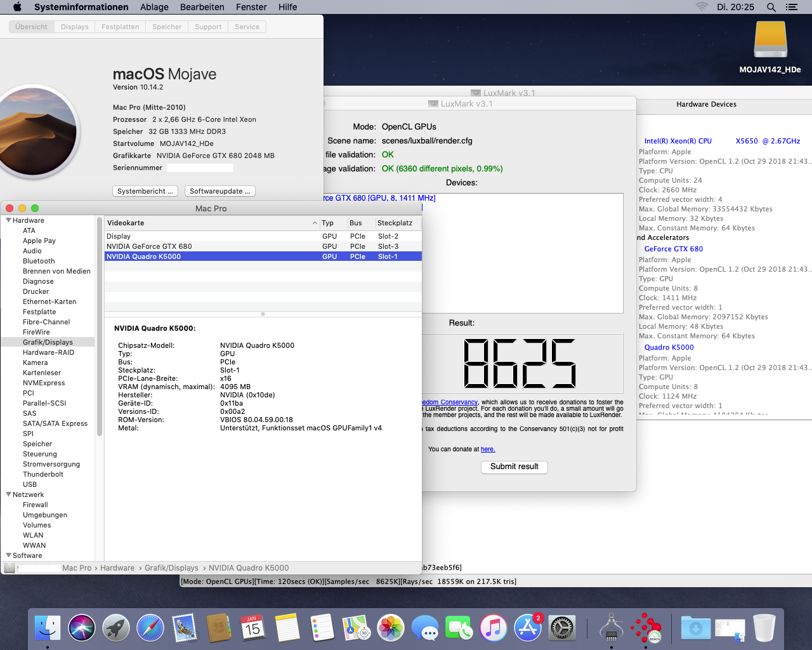This screenshot has width=812, height=650.
Task: Switch to the Festplatten tab
Action: click(x=121, y=27)
